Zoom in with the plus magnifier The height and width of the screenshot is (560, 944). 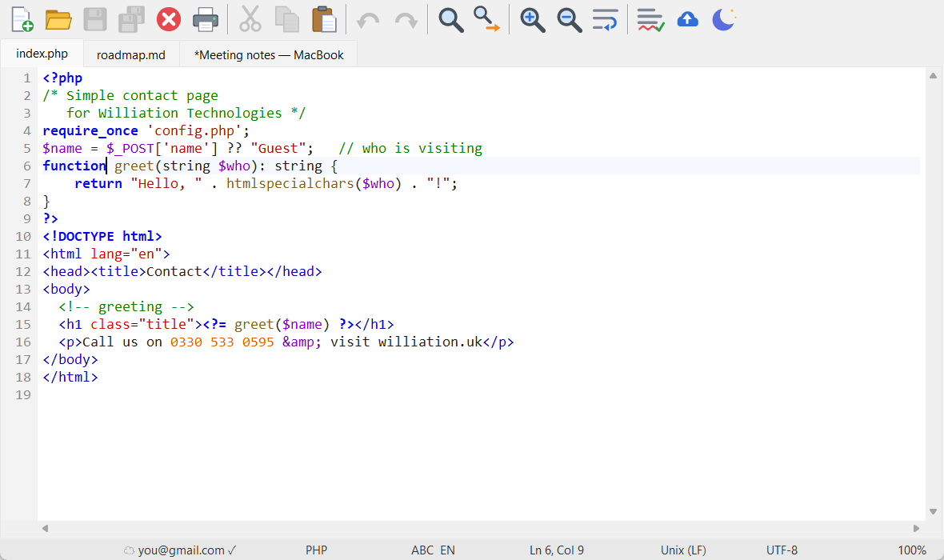(x=532, y=19)
